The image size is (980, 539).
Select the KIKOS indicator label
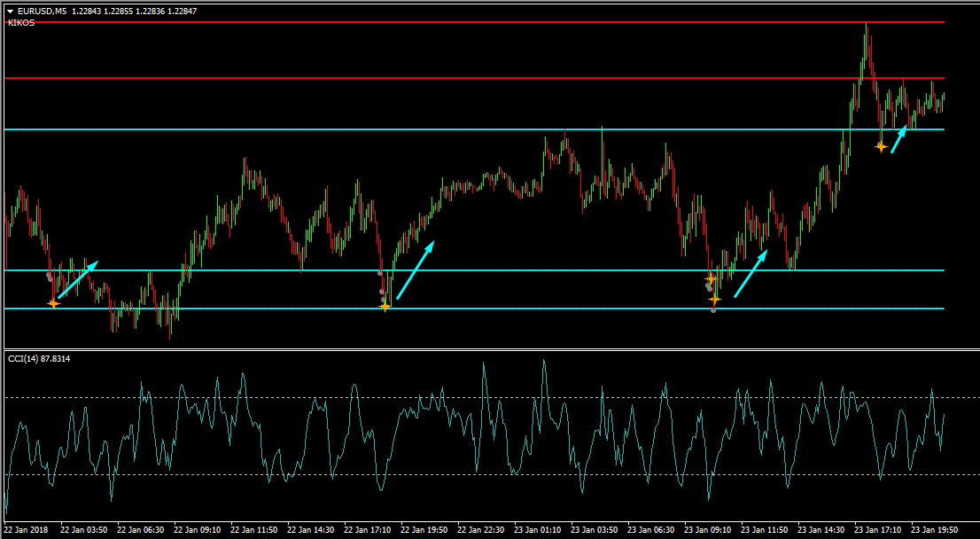point(21,23)
